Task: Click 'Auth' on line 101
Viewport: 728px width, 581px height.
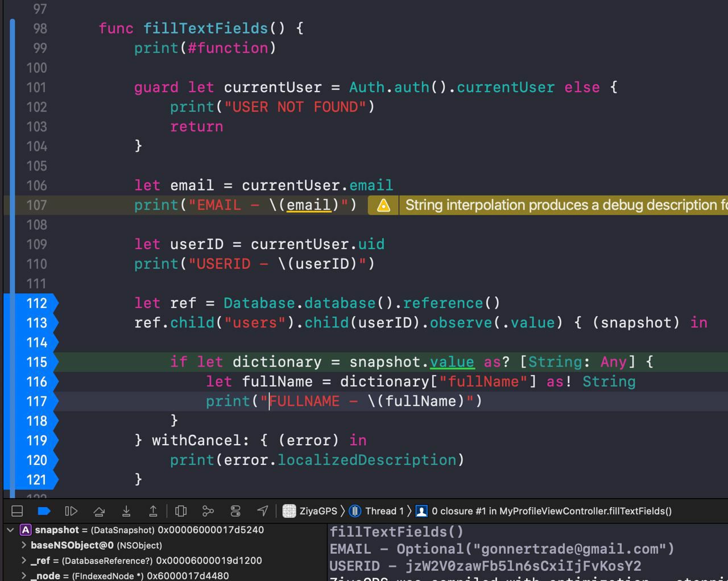Action: pyautogui.click(x=367, y=88)
